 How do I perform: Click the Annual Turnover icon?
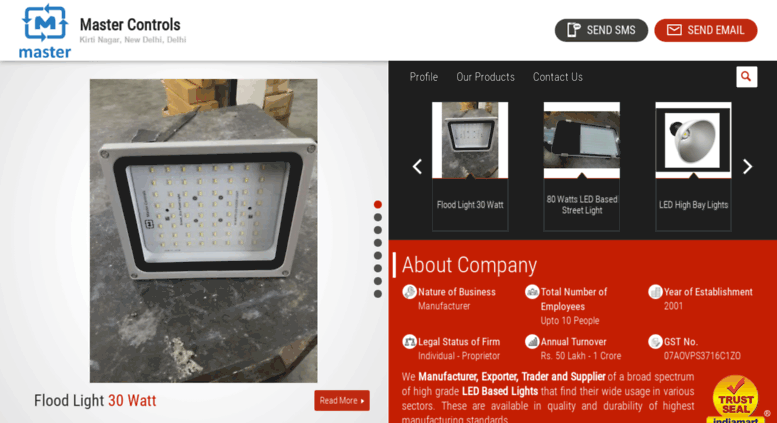532,341
